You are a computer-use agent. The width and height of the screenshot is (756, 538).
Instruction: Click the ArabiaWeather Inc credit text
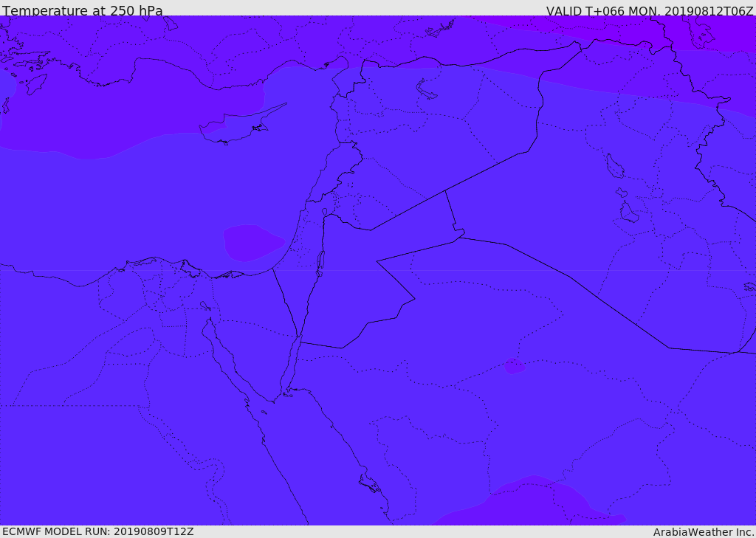coord(704,532)
